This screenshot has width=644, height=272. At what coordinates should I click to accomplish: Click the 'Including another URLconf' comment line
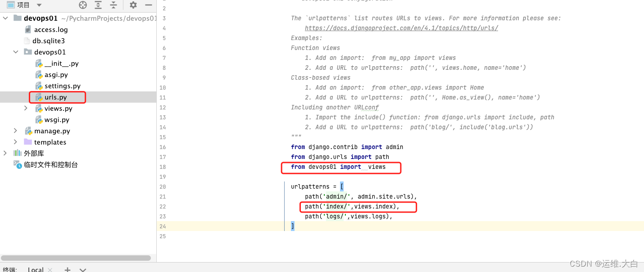click(x=335, y=107)
